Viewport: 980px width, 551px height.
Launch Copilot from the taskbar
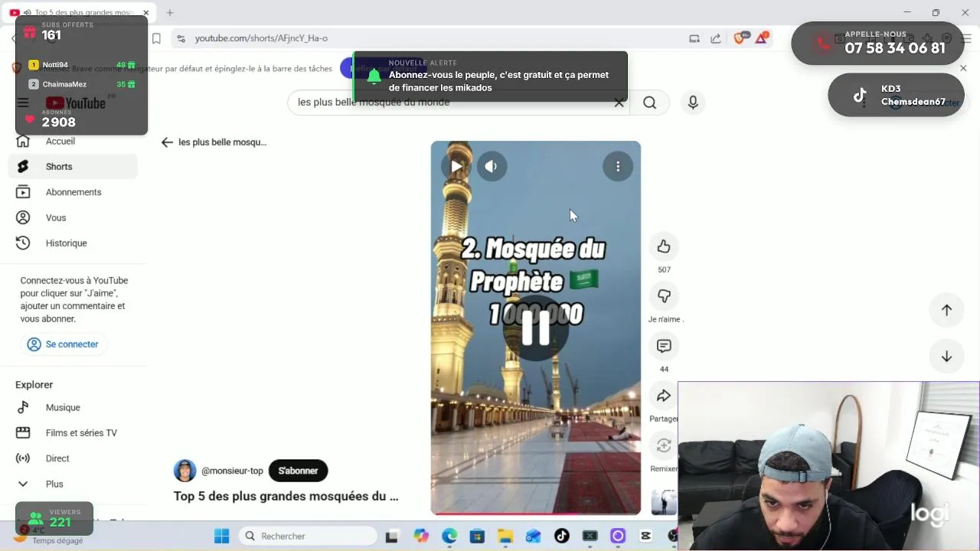point(421,536)
